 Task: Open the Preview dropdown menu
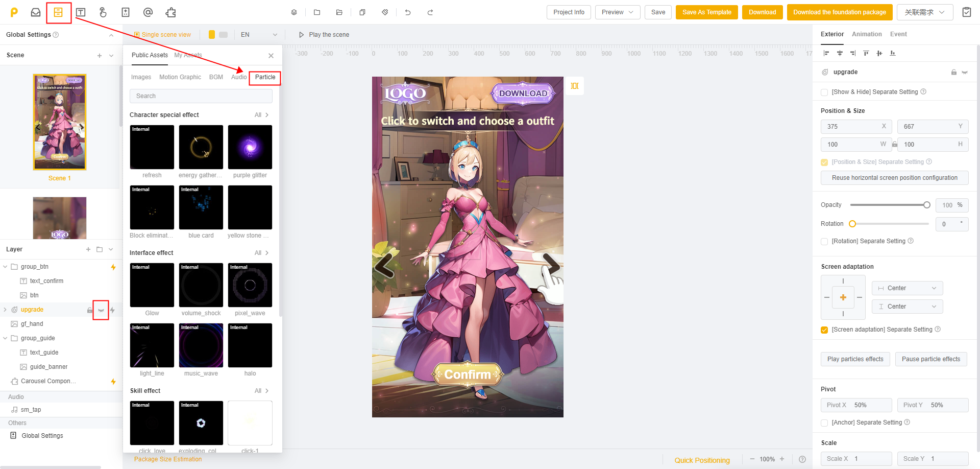pyautogui.click(x=618, y=12)
